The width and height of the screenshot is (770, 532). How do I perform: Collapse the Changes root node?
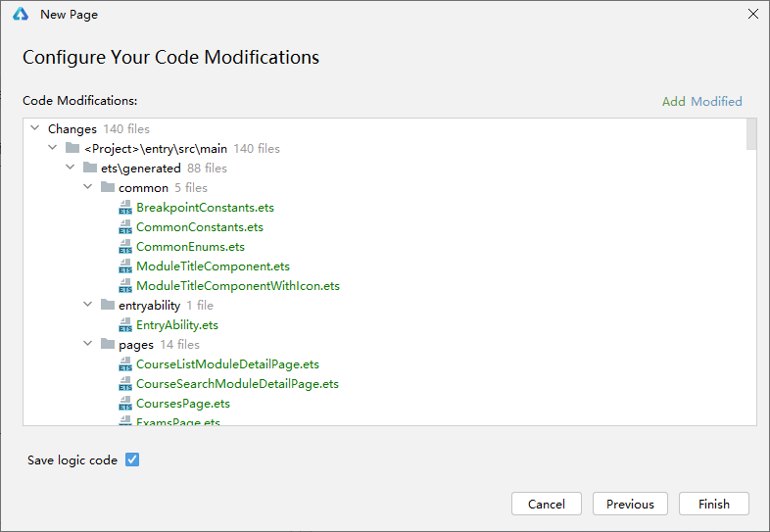(x=35, y=128)
